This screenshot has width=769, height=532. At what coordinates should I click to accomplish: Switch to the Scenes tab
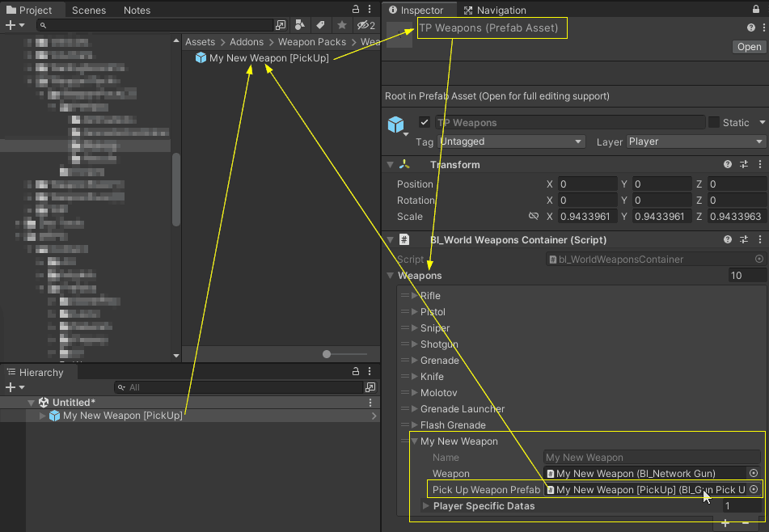click(88, 11)
